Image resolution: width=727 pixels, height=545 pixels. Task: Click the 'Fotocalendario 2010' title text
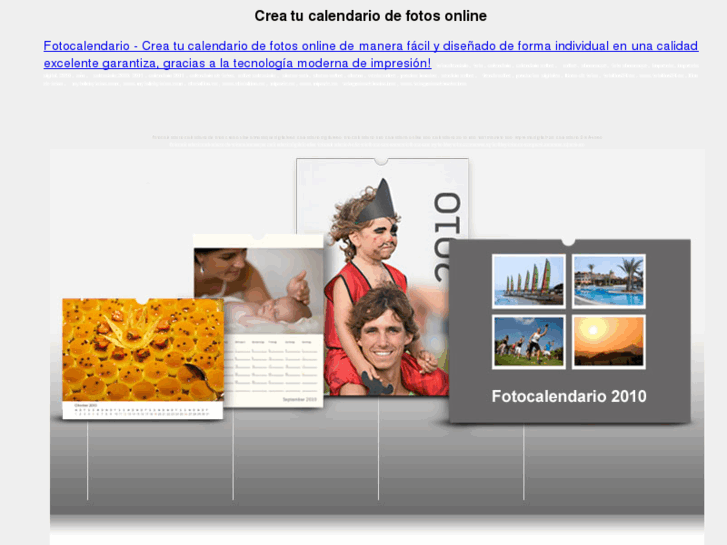(569, 396)
